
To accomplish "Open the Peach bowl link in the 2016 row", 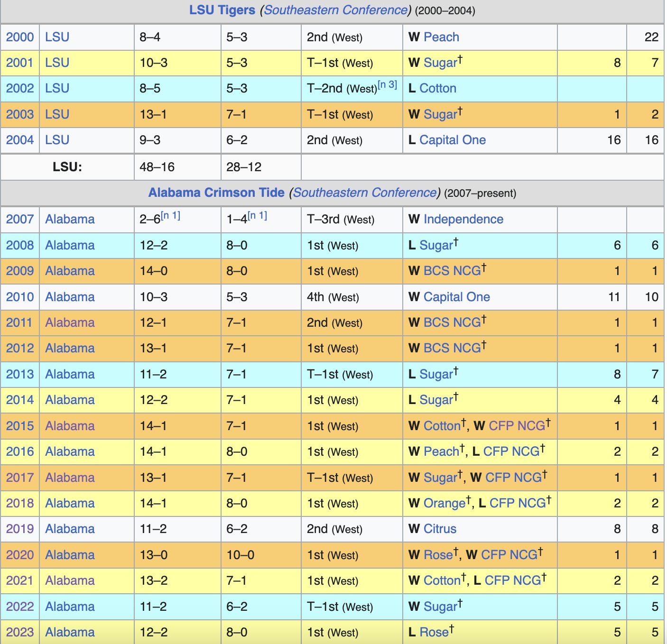I will point(441,451).
